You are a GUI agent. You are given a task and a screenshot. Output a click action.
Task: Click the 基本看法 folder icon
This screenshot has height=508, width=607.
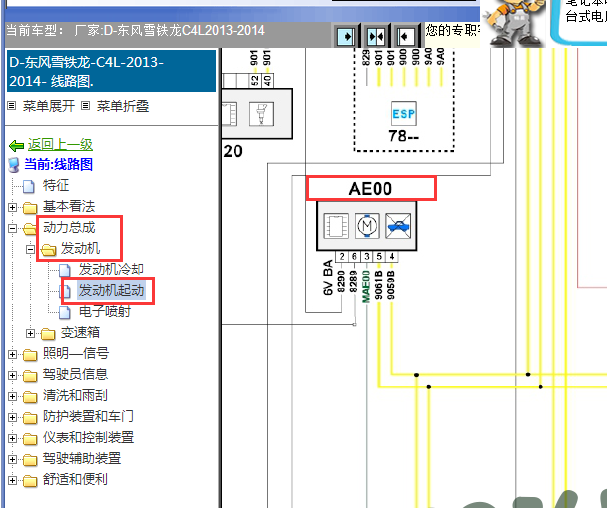[30, 208]
